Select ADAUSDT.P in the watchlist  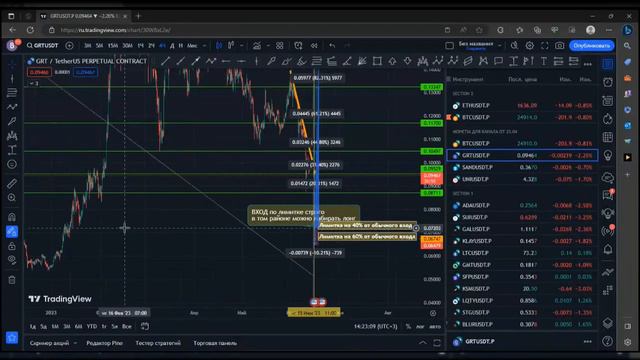tap(522, 205)
